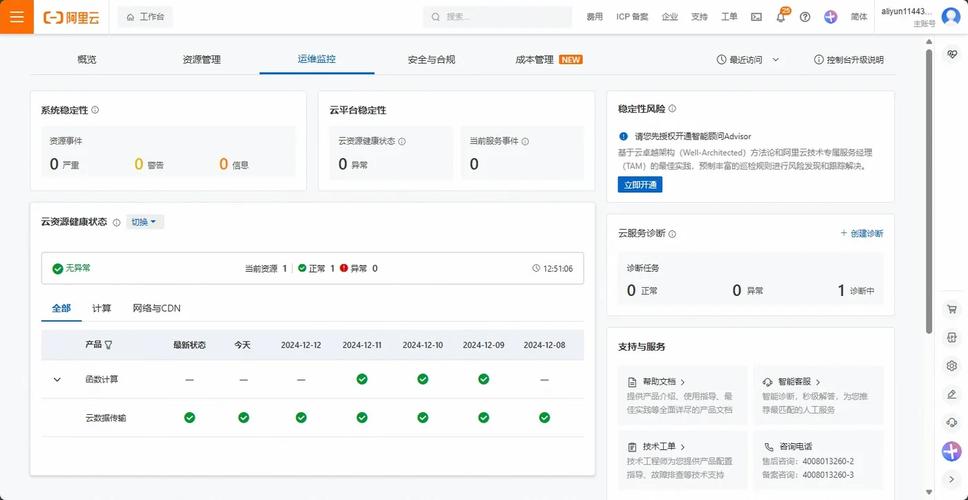
Task: Click the vertical page scrollbar
Action: coord(928,191)
